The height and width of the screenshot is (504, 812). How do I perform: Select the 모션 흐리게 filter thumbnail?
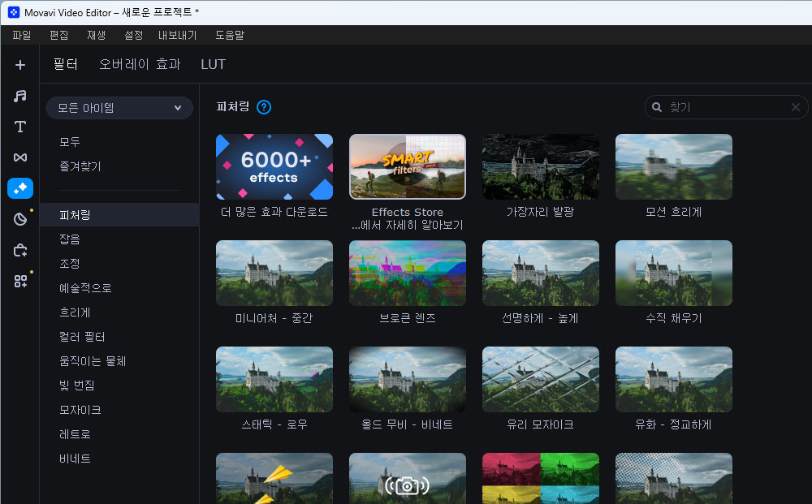click(x=674, y=166)
